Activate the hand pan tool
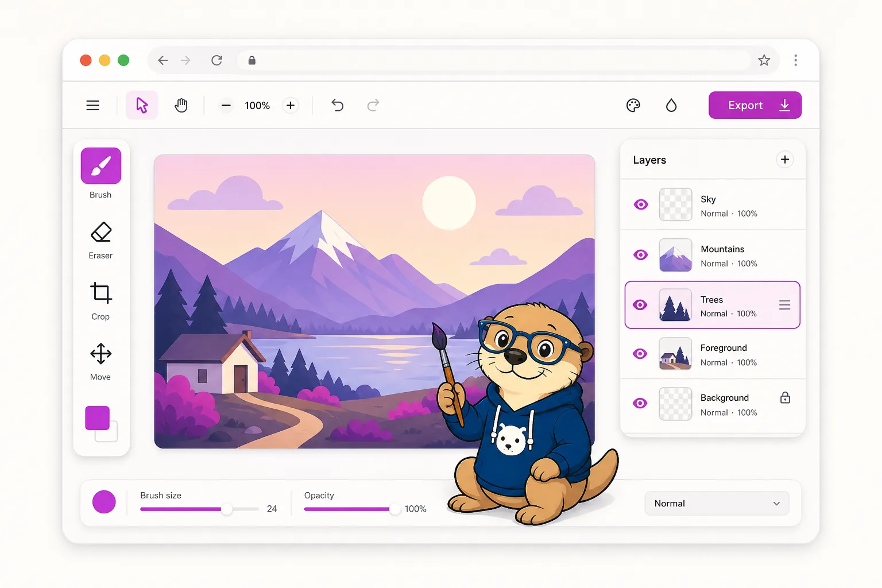 pos(181,105)
